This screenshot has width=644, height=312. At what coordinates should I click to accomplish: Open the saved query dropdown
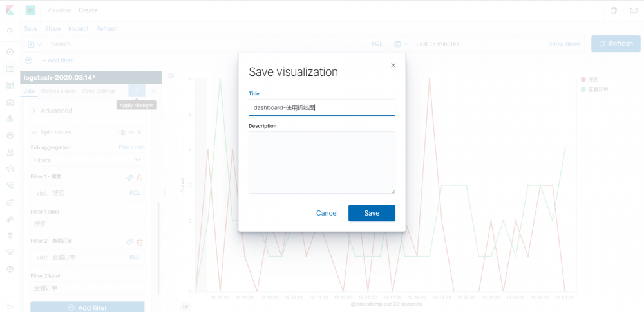tap(35, 44)
